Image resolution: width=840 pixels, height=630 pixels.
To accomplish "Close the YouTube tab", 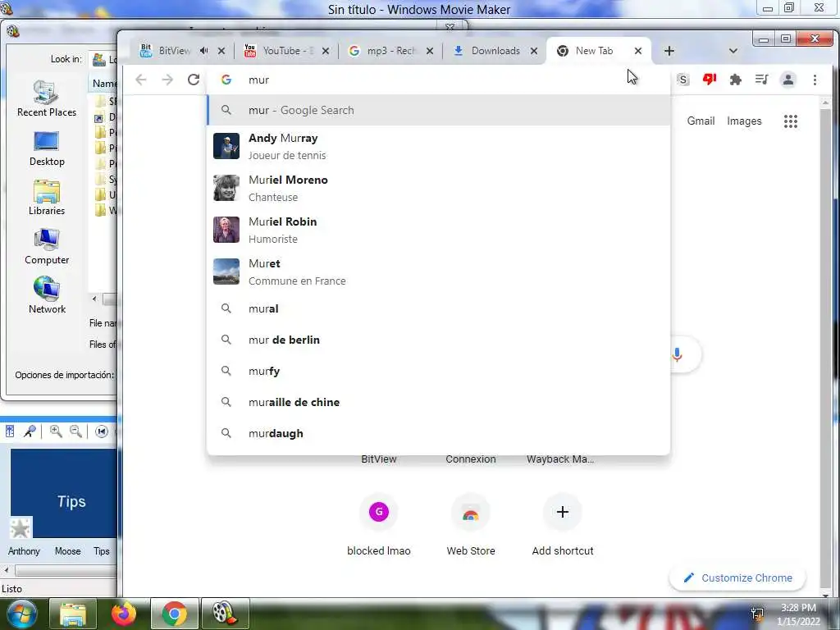I will (x=326, y=51).
